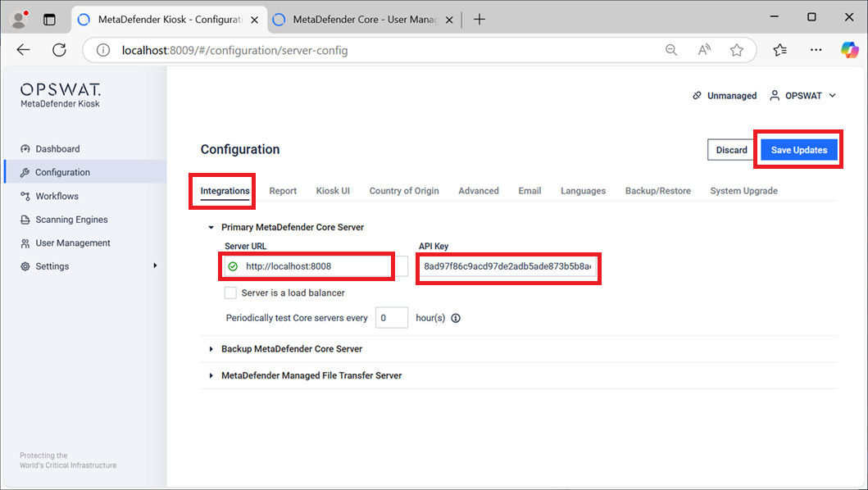Viewport: 868px width, 490px height.
Task: Expand the Backup MetaDefender Core Server section
Action: [x=211, y=349]
